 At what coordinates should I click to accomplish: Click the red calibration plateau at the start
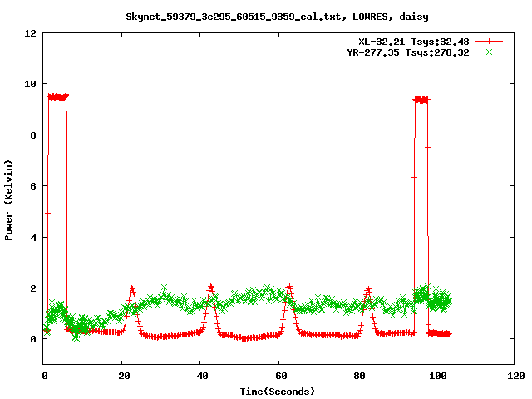[x=57, y=97]
